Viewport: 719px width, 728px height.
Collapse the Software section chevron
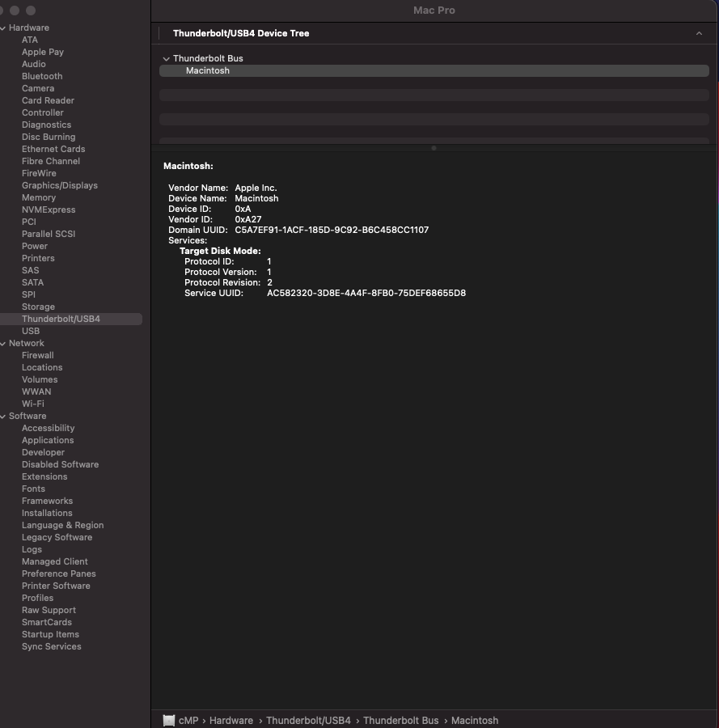(x=2, y=417)
